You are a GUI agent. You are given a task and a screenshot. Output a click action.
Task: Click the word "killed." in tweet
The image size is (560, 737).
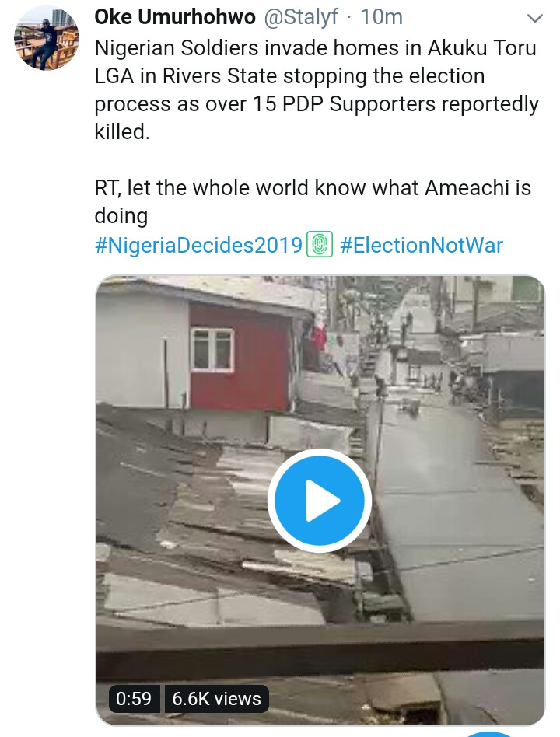pyautogui.click(x=121, y=131)
